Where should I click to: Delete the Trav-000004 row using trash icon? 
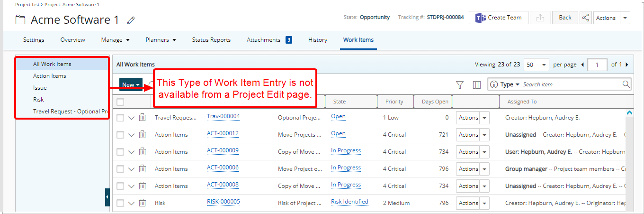pyautogui.click(x=143, y=118)
